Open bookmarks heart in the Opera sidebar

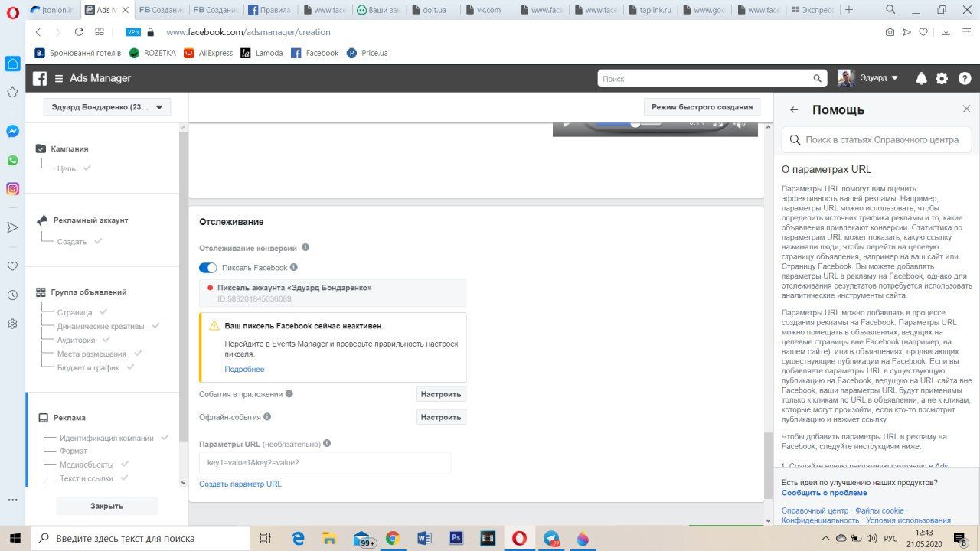[12, 266]
